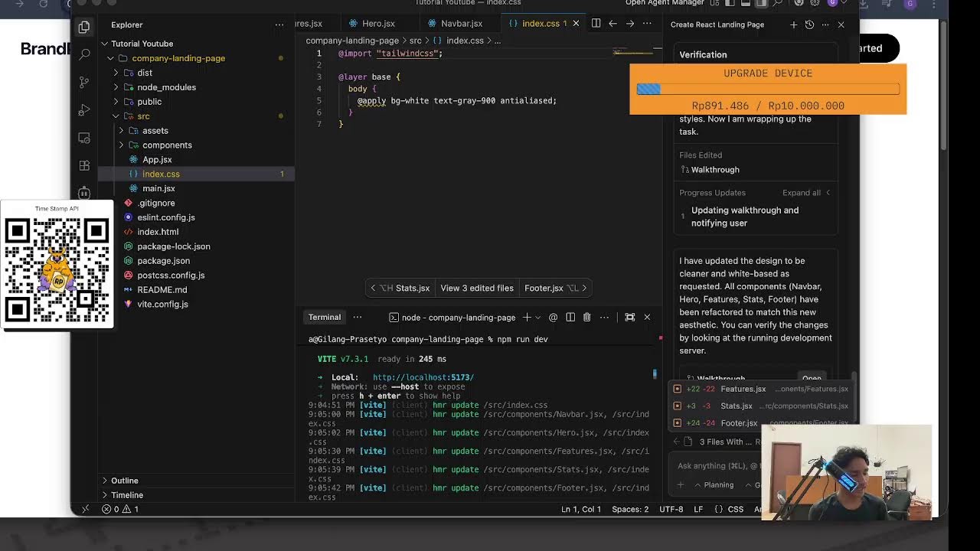980x551 pixels.
Task: Add context with plus in chat input
Action: point(681,485)
